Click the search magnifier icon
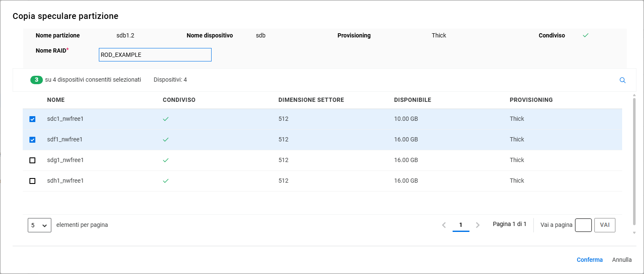 click(x=623, y=80)
